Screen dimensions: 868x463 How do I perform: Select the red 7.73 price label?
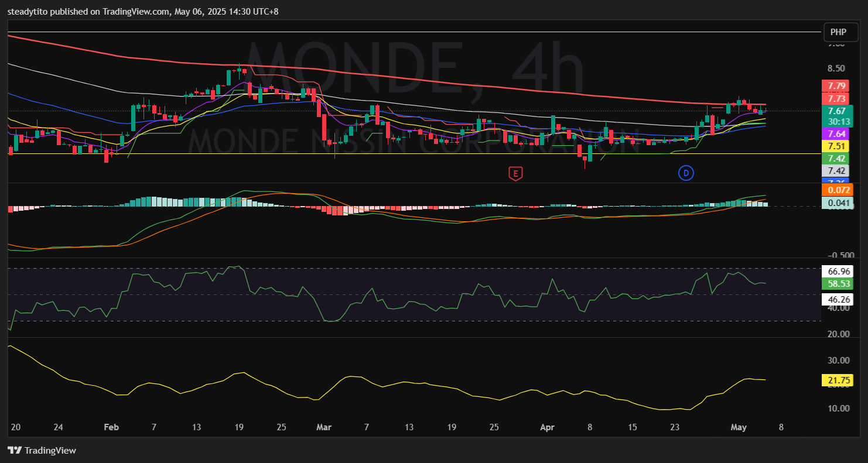[836, 98]
